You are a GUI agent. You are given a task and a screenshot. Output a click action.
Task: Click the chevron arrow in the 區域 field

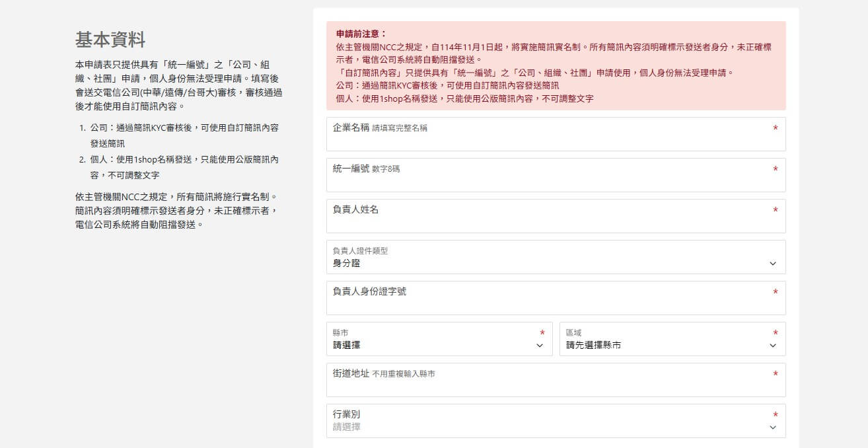773,346
